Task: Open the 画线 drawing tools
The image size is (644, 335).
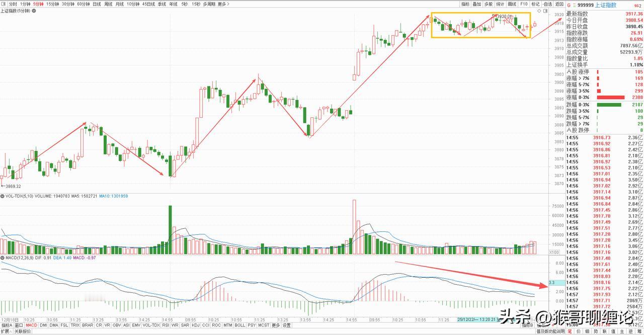Action: 512,4
